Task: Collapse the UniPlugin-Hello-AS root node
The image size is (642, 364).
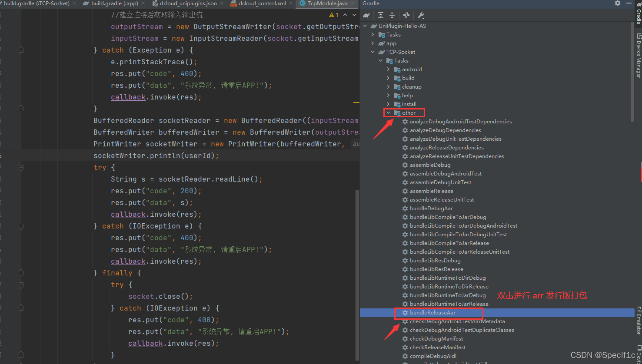Action: click(x=365, y=26)
